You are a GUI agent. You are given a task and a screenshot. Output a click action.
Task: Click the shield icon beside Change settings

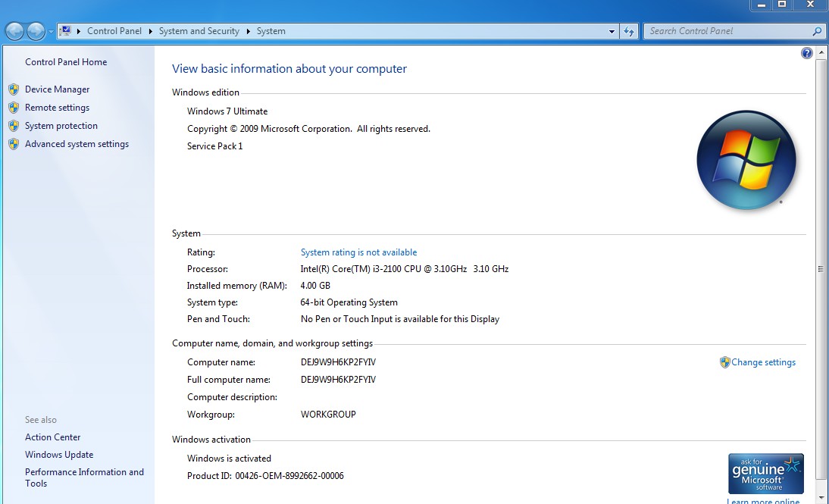[725, 362]
